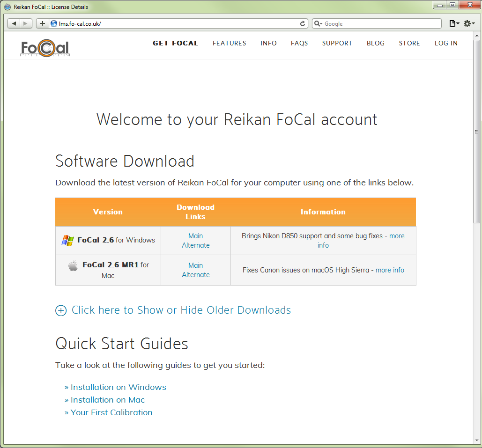Expand older downloads with the plus circle icon
The image size is (482, 448).
coord(61,311)
